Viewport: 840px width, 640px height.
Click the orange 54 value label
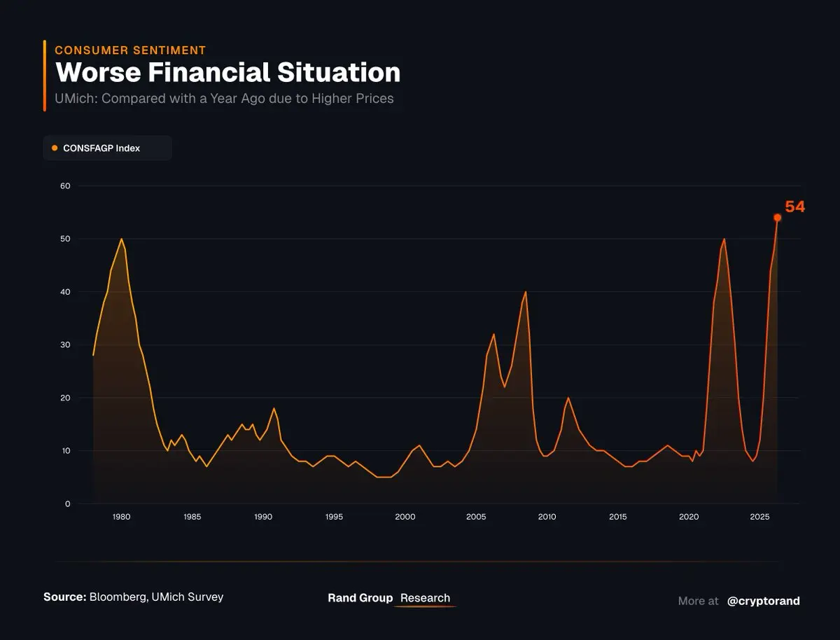pos(794,207)
